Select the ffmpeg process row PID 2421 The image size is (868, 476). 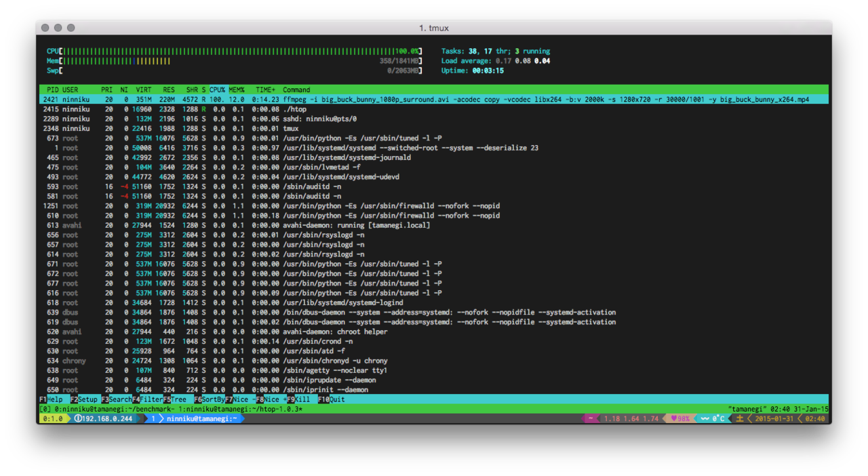click(x=434, y=99)
